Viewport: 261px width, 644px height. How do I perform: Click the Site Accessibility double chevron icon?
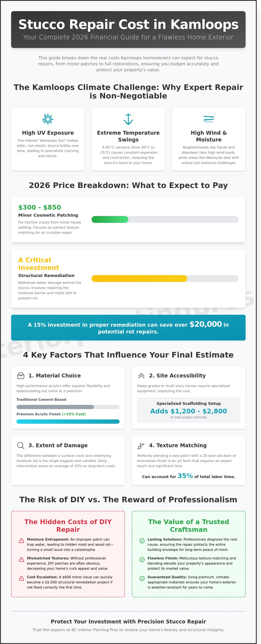coord(141,376)
